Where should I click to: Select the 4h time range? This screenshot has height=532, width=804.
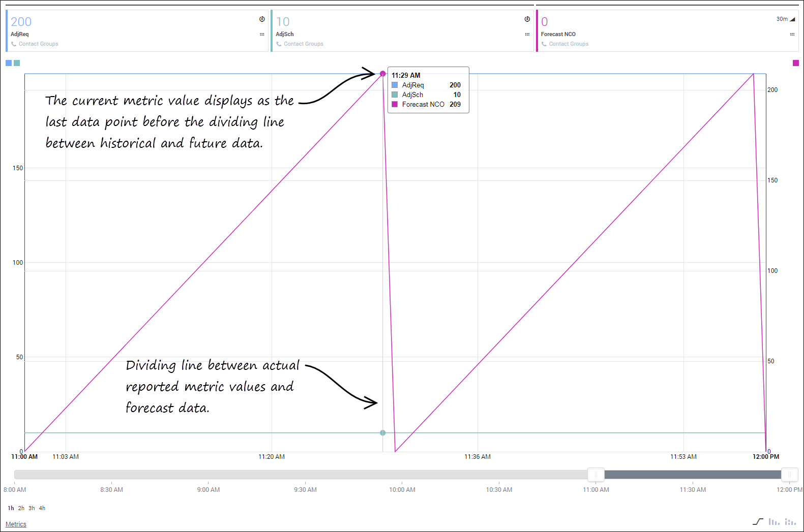pos(42,508)
